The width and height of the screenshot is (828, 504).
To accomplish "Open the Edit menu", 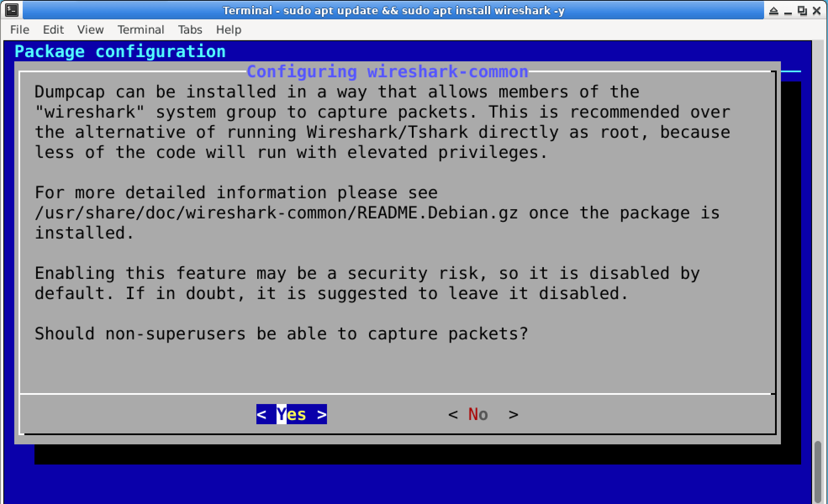I will tap(53, 30).
